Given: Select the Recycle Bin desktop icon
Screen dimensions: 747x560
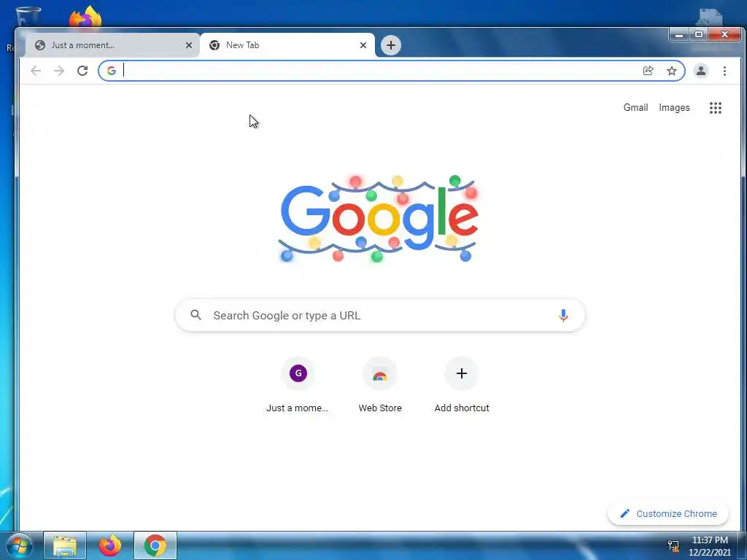Looking at the screenshot, I should coord(28,17).
